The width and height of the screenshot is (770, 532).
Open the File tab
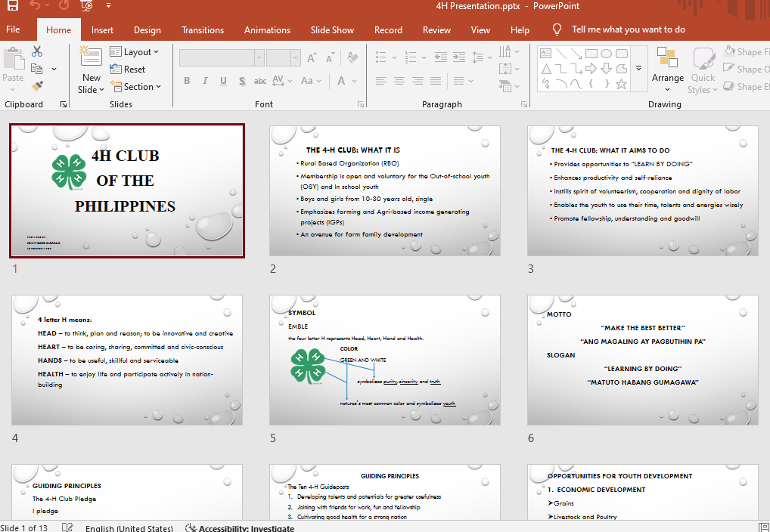[14, 29]
